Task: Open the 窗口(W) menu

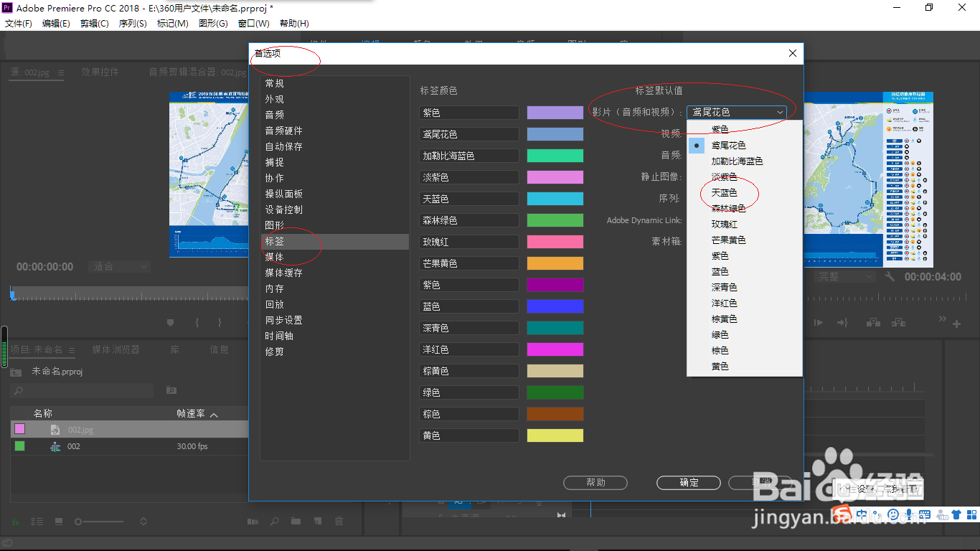Action: click(x=254, y=23)
